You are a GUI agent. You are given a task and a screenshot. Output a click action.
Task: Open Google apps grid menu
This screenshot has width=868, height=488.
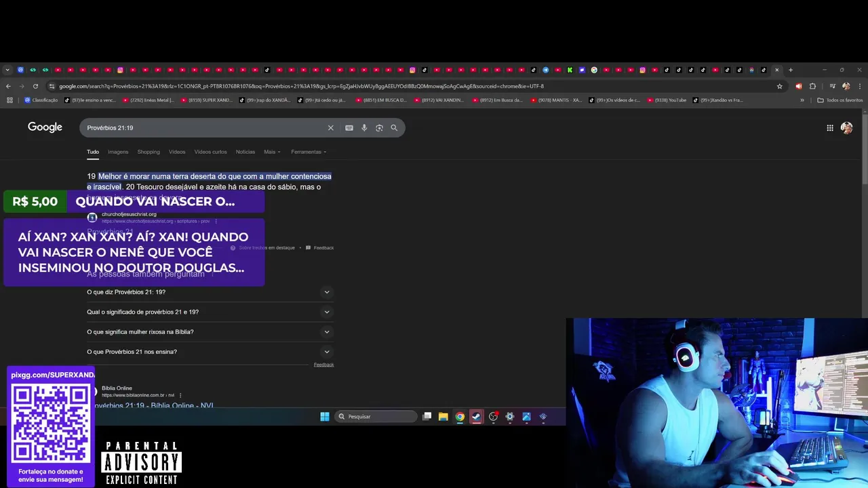coord(830,127)
